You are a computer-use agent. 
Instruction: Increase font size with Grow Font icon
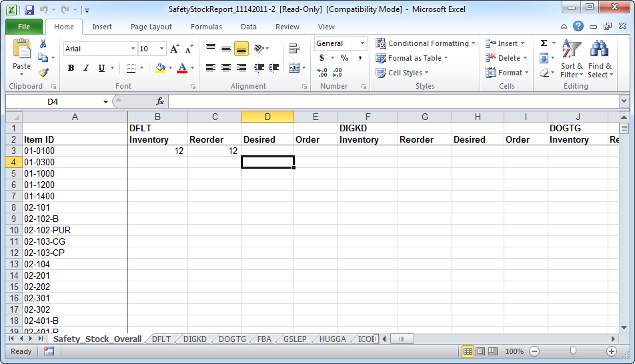[x=175, y=49]
